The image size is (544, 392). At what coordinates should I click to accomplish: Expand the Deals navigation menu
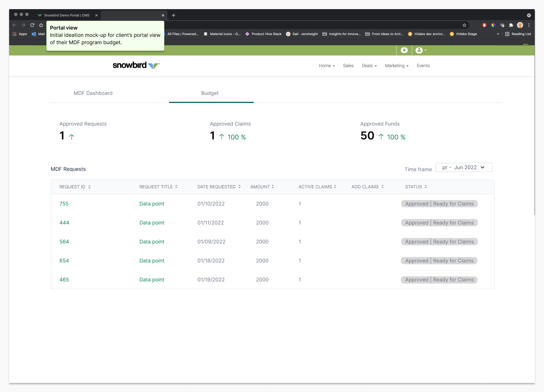coord(369,66)
